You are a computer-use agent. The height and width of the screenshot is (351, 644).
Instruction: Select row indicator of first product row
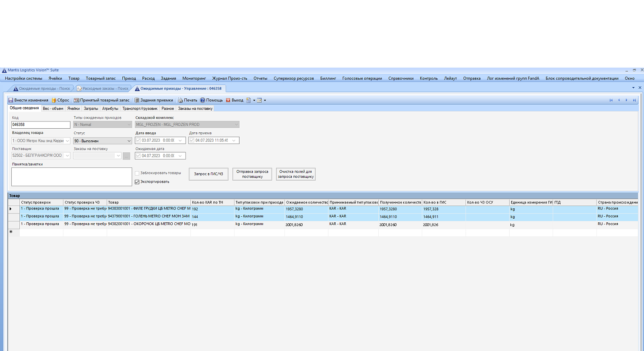(14, 209)
